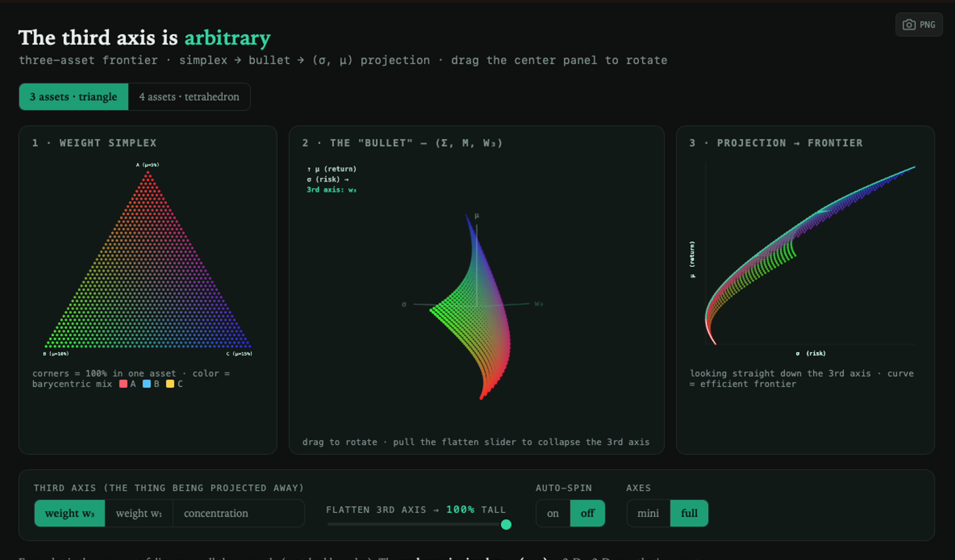
Task: Select the 3 assets · triangle tab
Action: coord(74,97)
